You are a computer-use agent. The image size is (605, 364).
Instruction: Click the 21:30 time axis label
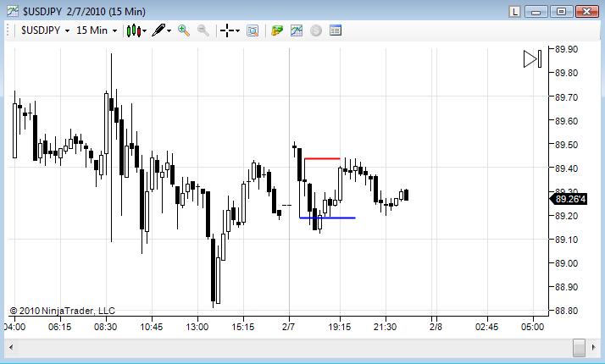385,327
